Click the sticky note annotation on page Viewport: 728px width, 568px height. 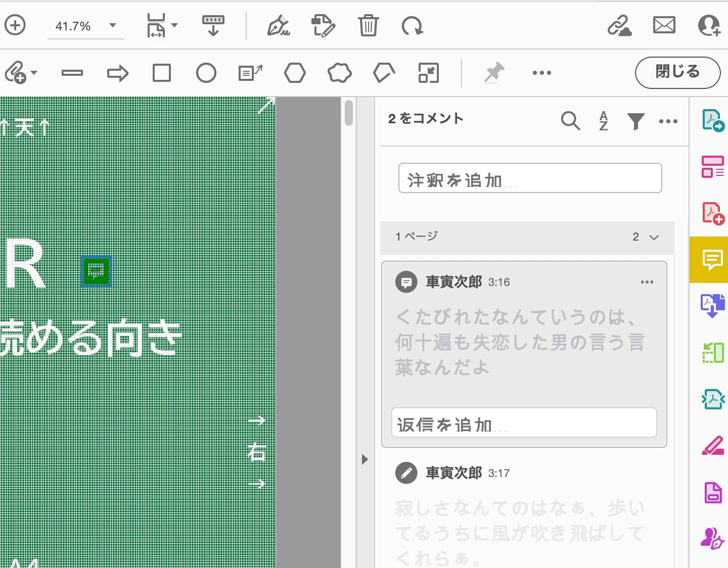coord(96,271)
